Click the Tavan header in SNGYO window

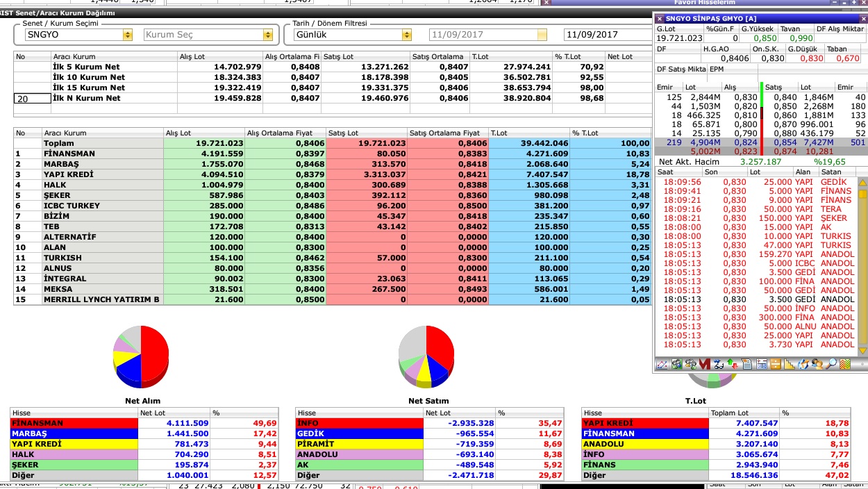796,28
